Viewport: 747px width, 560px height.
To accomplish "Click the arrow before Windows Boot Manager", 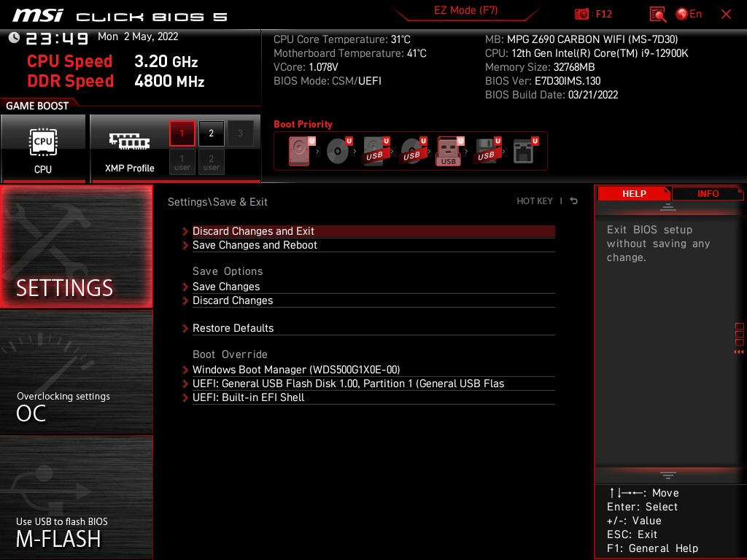I will [185, 370].
